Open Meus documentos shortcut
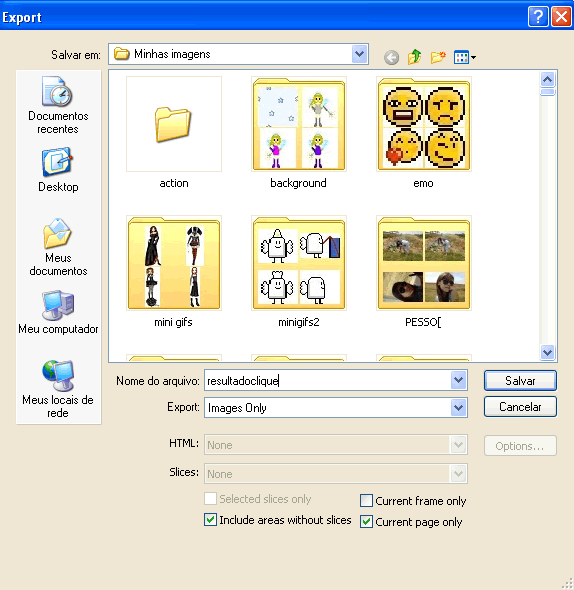 coord(58,247)
